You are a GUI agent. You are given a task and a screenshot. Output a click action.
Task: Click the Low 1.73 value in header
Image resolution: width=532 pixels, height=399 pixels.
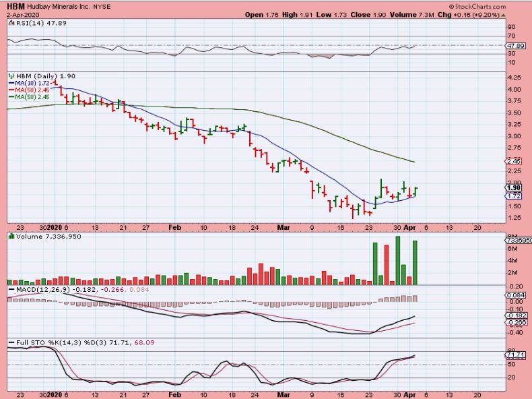point(331,15)
